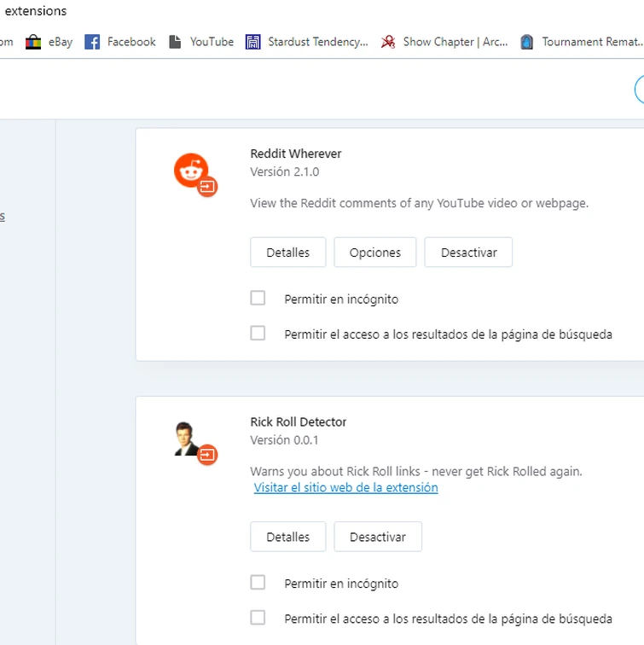This screenshot has width=644, height=645.
Task: Open Opciones for Reddit Wherever
Action: (374, 253)
